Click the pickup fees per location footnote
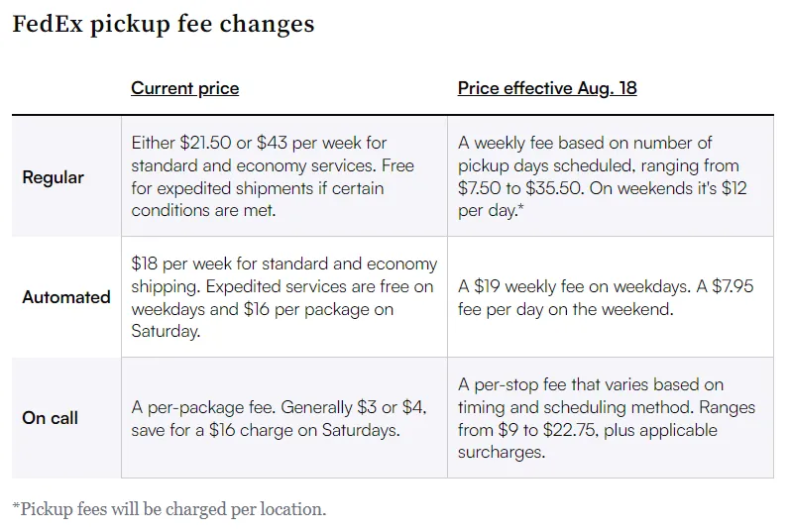Image resolution: width=789 pixels, height=532 pixels. tap(169, 509)
